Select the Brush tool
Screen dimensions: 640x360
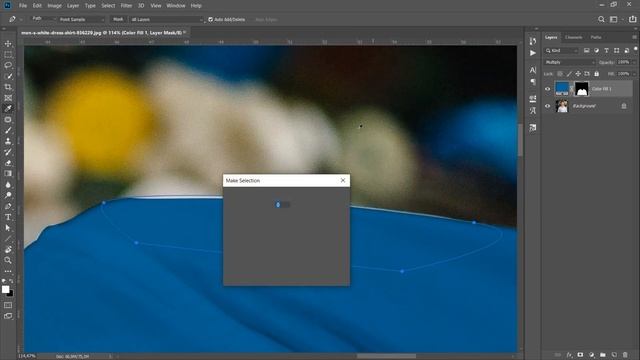click(x=8, y=130)
